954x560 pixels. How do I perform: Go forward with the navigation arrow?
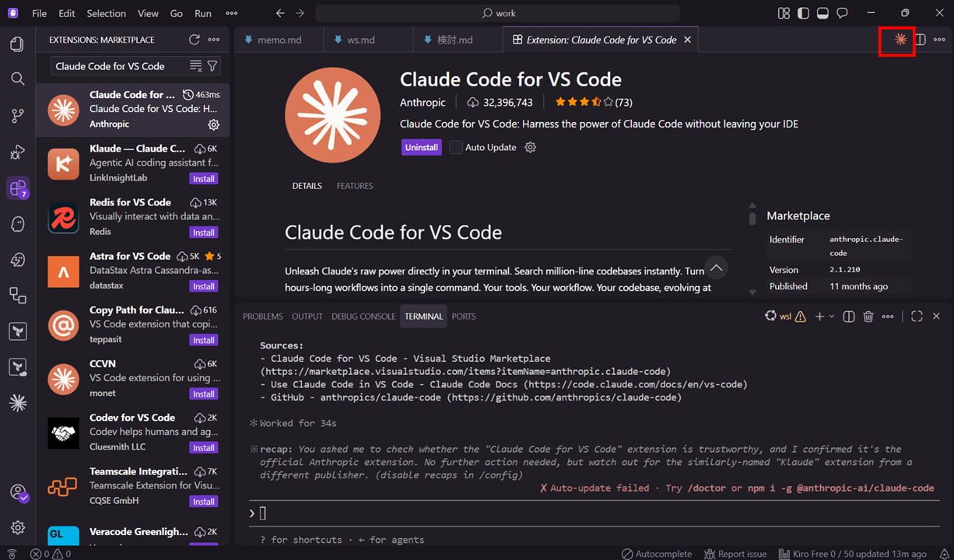coord(300,13)
